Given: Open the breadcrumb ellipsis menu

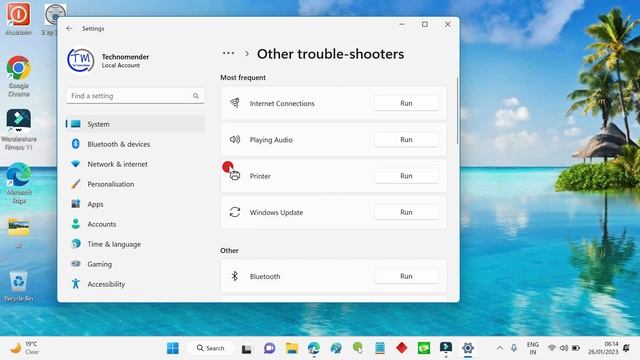Looking at the screenshot, I should click(228, 53).
